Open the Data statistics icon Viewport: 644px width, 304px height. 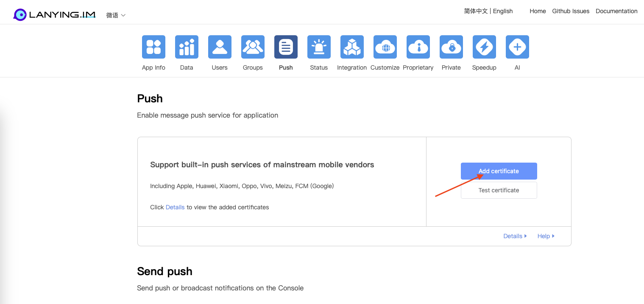(187, 47)
